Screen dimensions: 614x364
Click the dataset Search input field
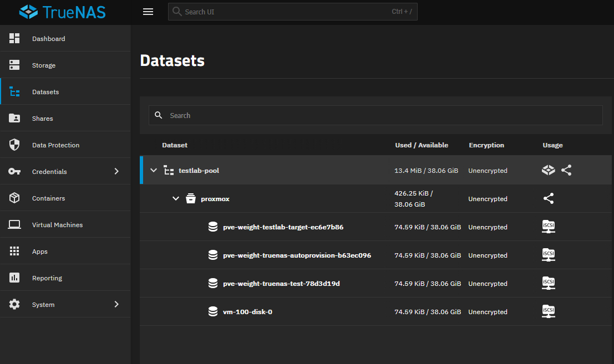pyautogui.click(x=375, y=115)
